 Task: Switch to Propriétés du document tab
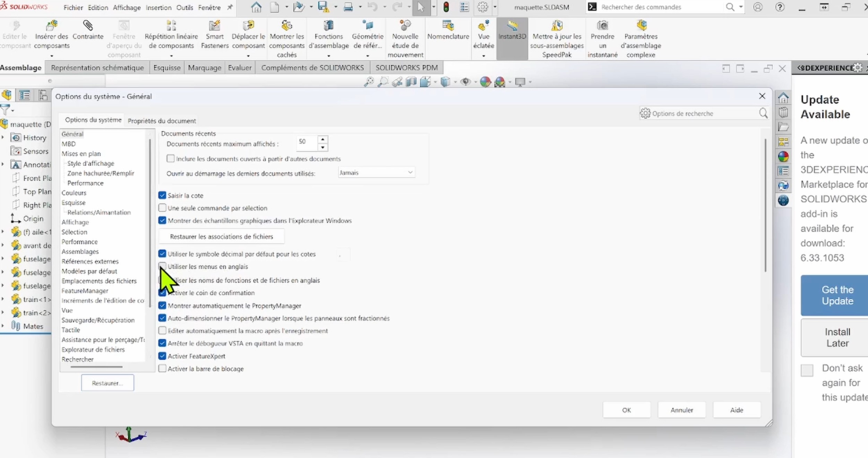(x=162, y=121)
